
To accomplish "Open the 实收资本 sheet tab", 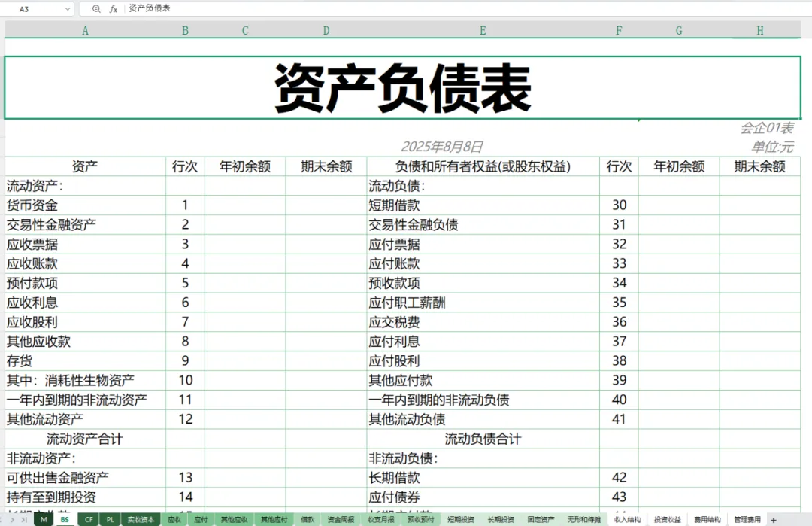I will click(141, 519).
